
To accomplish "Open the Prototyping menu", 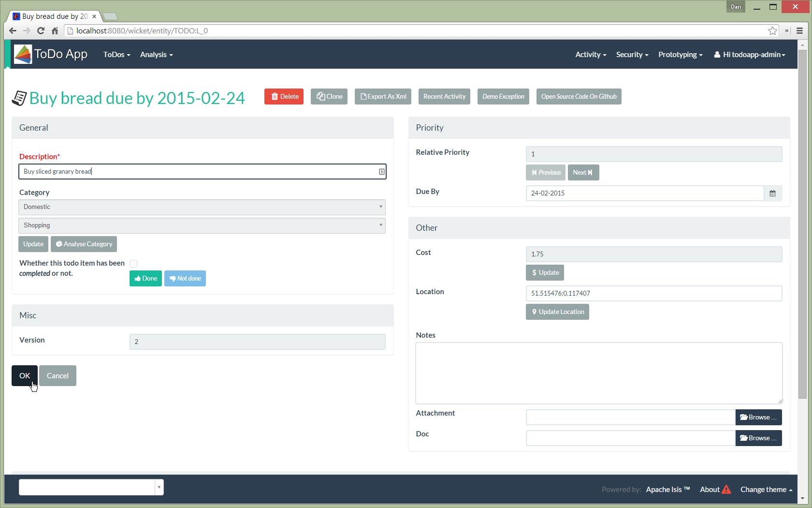I will [x=680, y=55].
